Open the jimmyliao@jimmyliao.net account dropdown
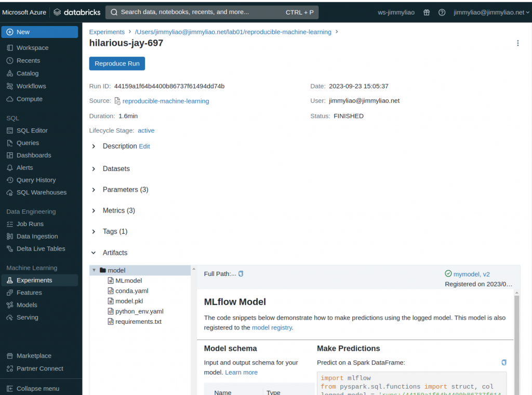The image size is (532, 395). (x=491, y=12)
